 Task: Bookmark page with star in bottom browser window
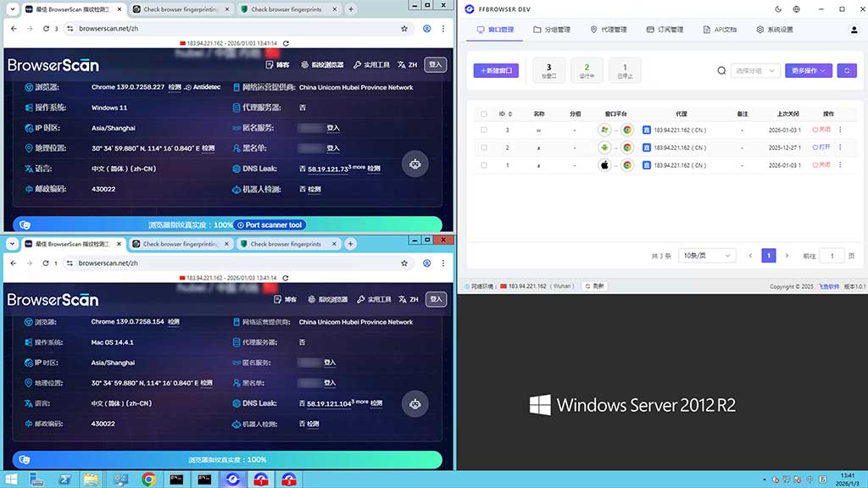[x=404, y=263]
